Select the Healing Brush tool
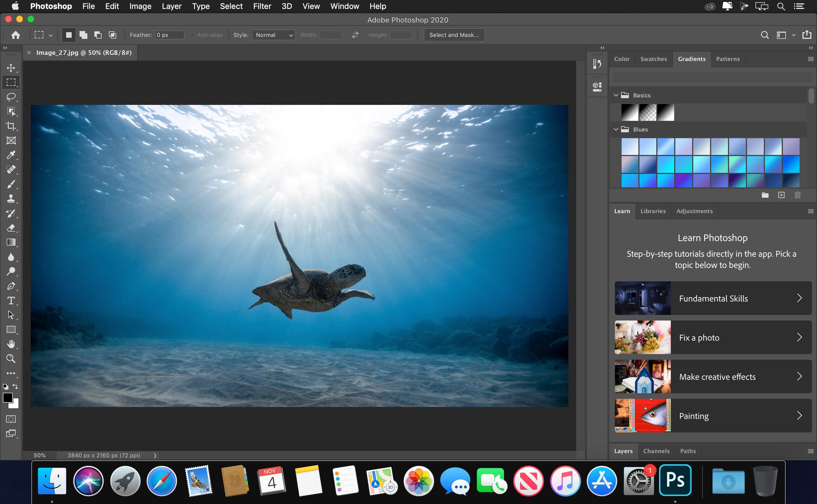This screenshot has width=817, height=504. 11,169
